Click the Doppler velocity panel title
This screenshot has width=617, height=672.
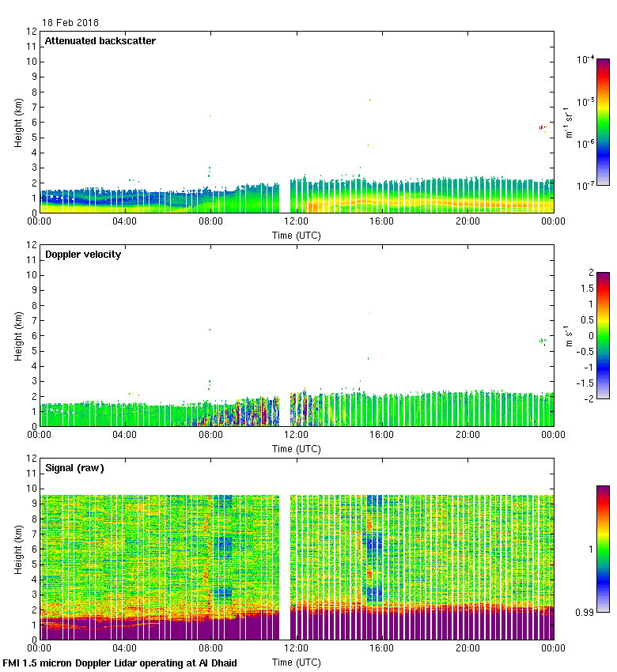pos(82,255)
